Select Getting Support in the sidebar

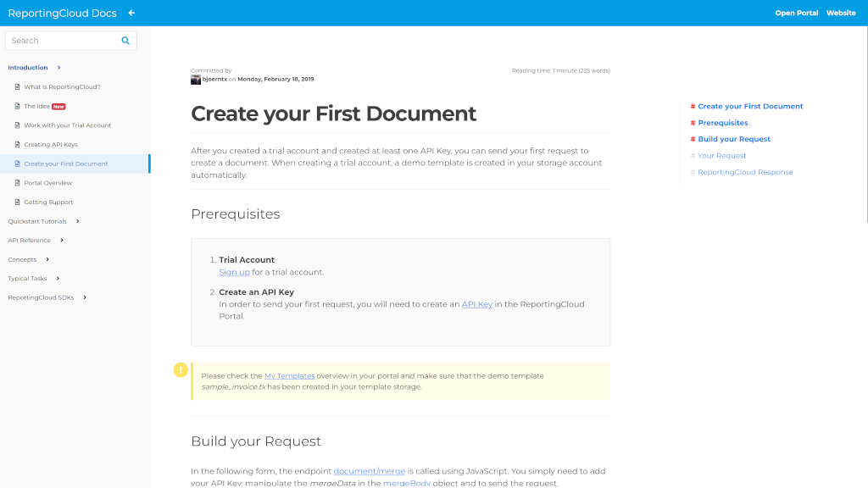[47, 202]
